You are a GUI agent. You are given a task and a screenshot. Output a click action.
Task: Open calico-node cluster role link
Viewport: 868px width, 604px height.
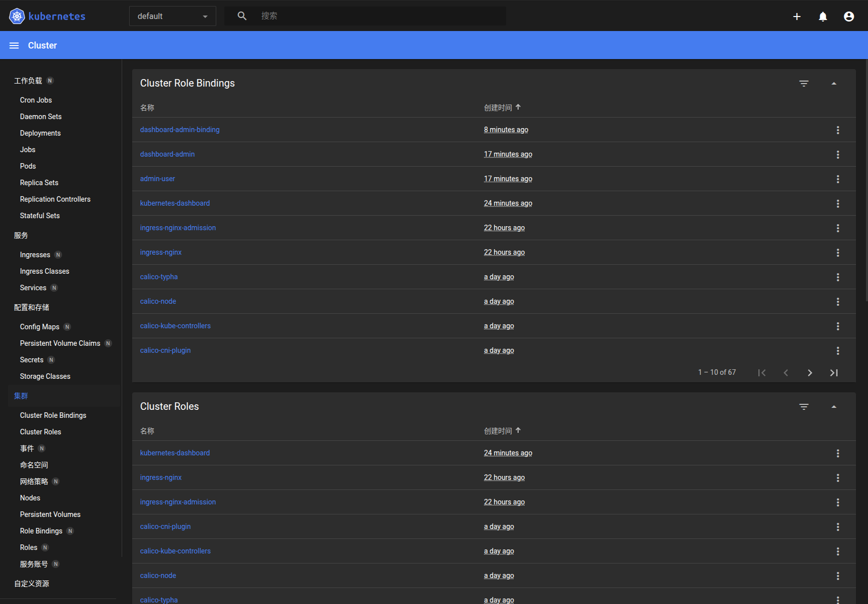(158, 575)
